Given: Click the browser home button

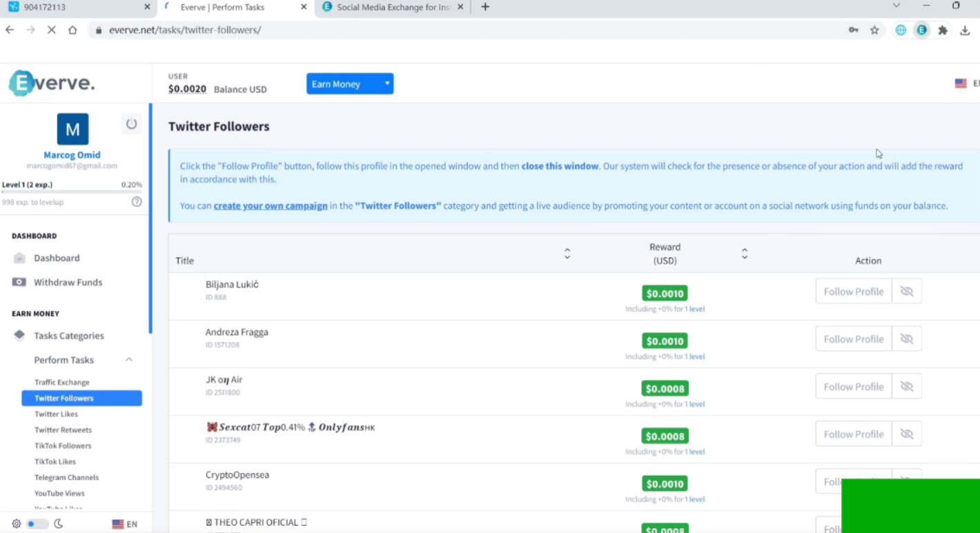Looking at the screenshot, I should click(x=72, y=30).
